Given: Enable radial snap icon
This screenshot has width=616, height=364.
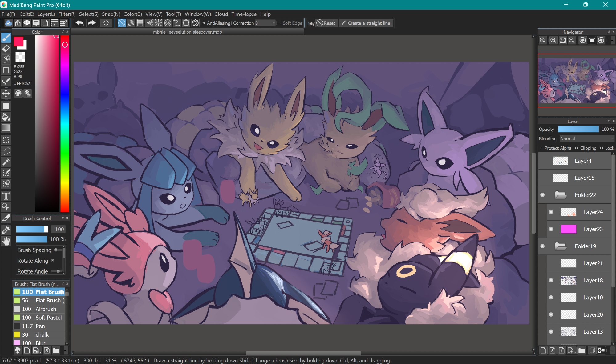Looking at the screenshot, I should [158, 23].
